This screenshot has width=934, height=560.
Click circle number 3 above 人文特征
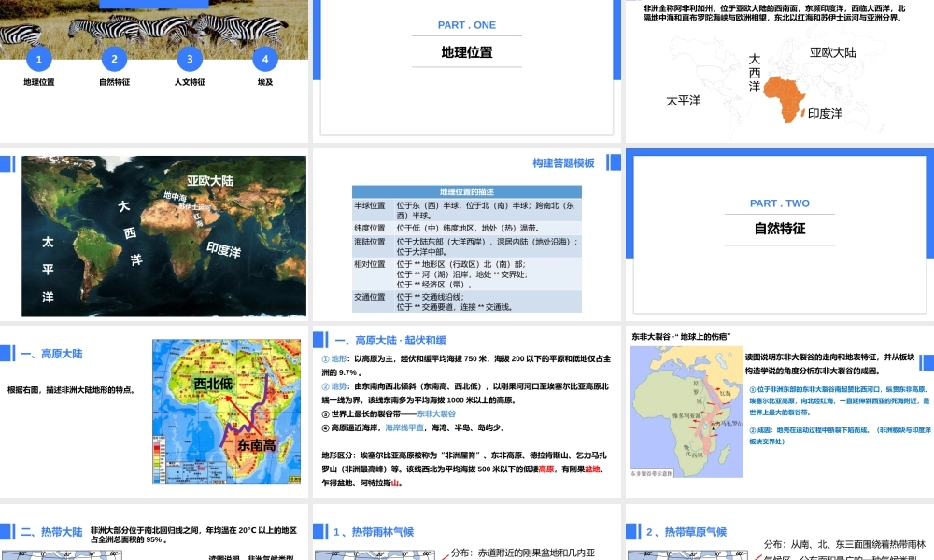click(x=190, y=60)
